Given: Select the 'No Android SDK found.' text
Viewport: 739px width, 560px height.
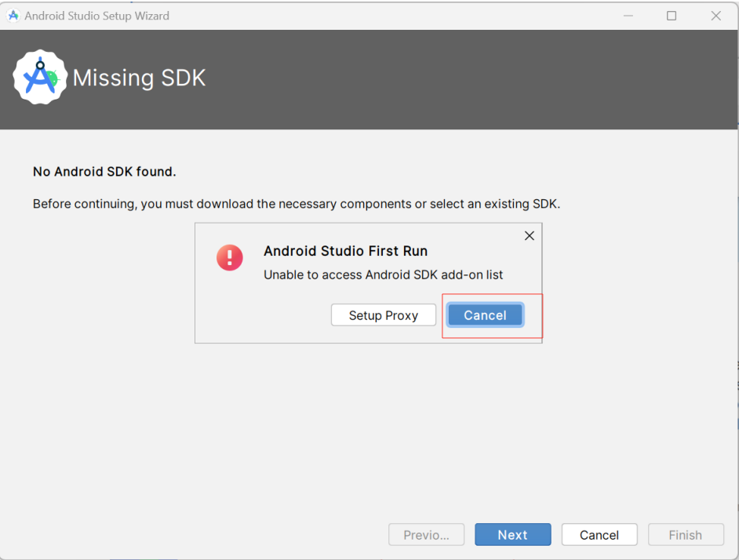Looking at the screenshot, I should coord(104,172).
